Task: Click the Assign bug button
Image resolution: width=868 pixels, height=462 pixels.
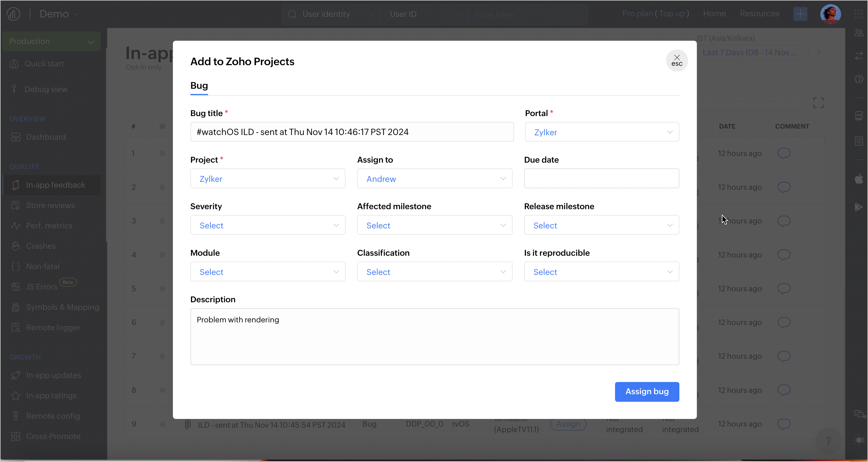Action: coord(646,392)
